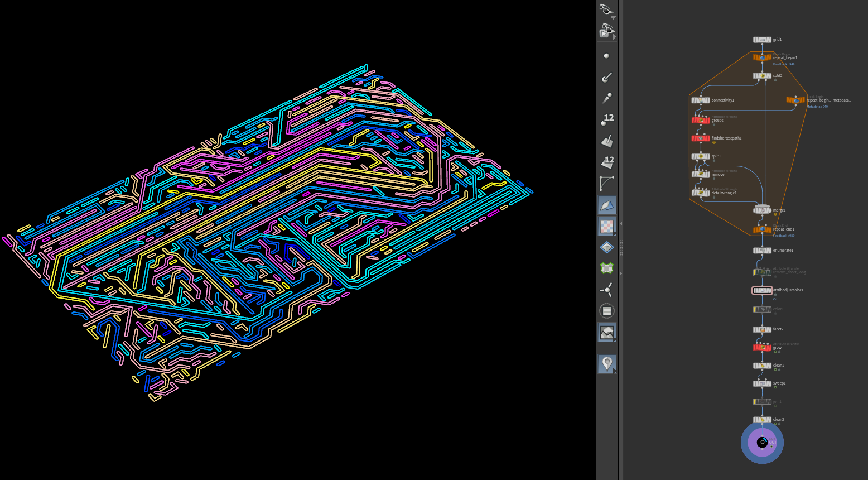Toggle display point normals icon
This screenshot has width=868, height=480.
click(x=606, y=78)
